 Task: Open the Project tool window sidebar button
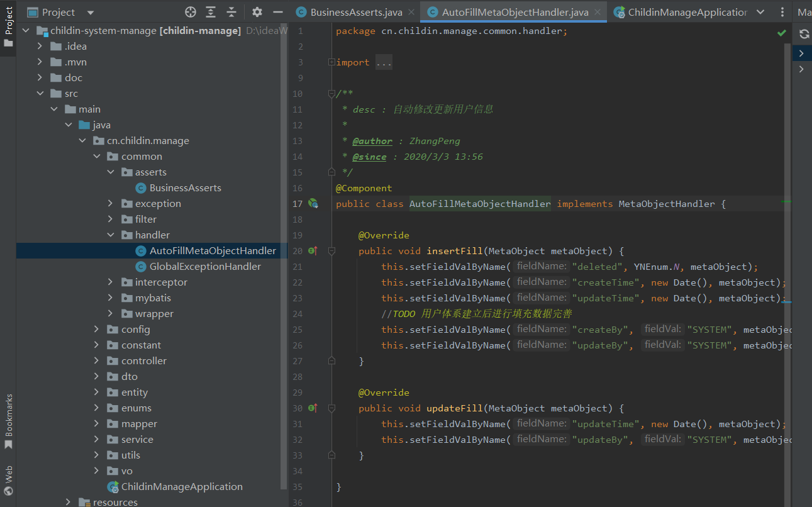[8, 28]
